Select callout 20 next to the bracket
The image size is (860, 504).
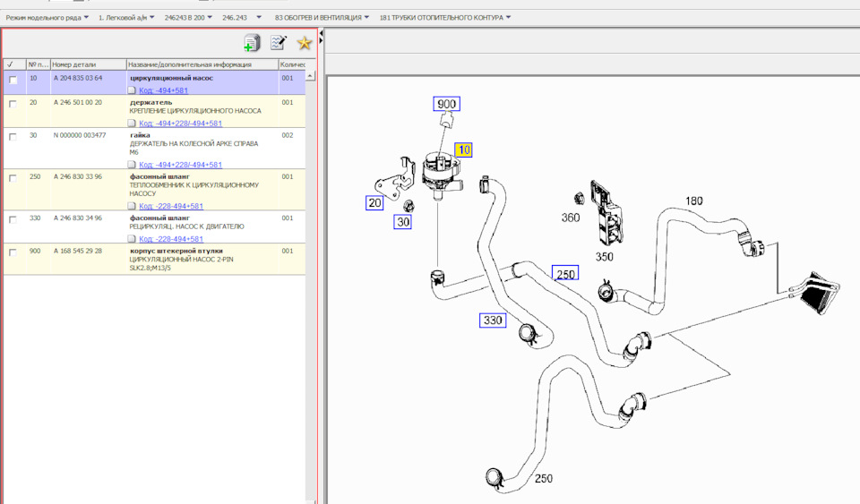tap(374, 203)
